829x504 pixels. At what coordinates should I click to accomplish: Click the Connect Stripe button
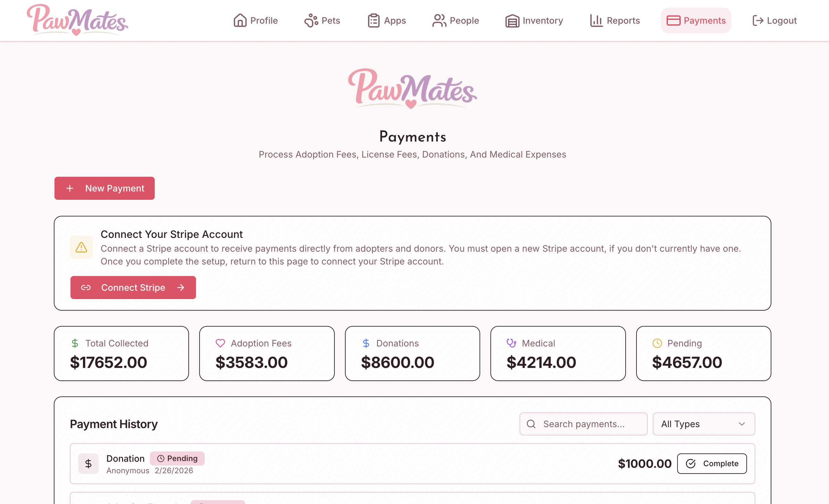pyautogui.click(x=133, y=288)
